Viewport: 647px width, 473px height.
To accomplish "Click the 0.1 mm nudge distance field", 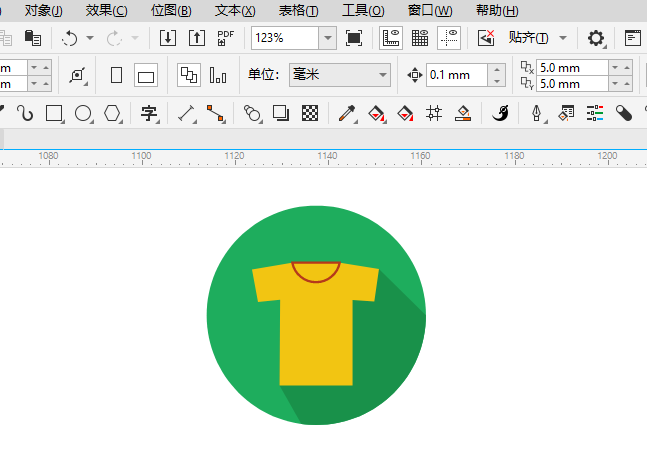I will pyautogui.click(x=457, y=75).
